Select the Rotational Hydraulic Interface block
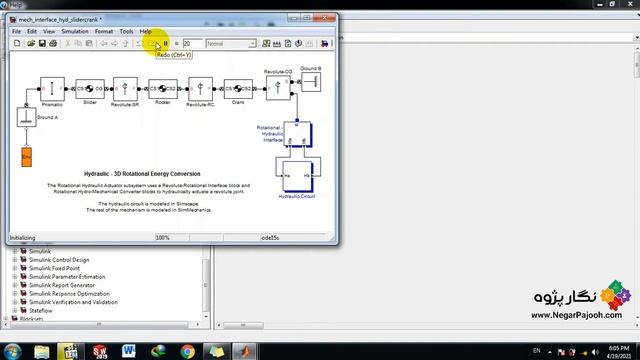 298,134
